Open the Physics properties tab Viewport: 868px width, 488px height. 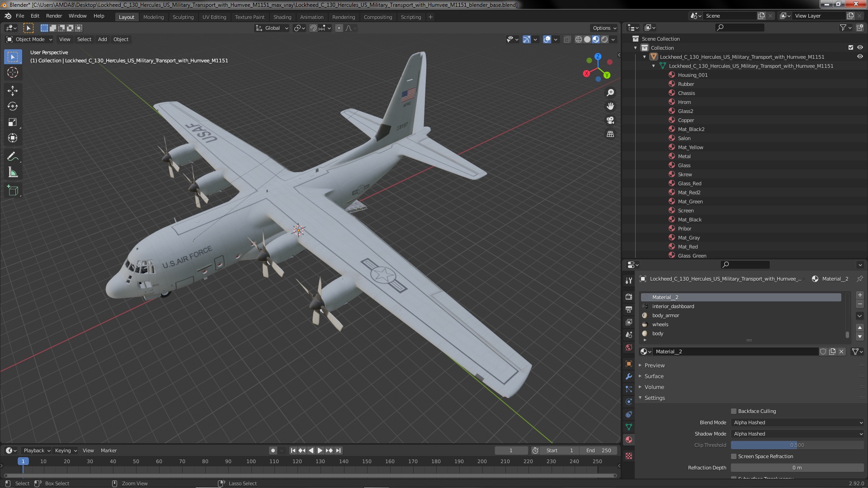click(628, 402)
